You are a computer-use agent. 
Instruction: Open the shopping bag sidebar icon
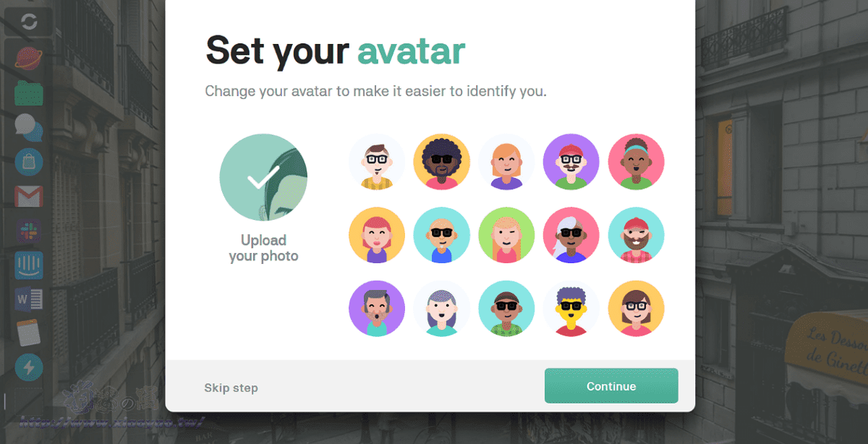tap(29, 161)
